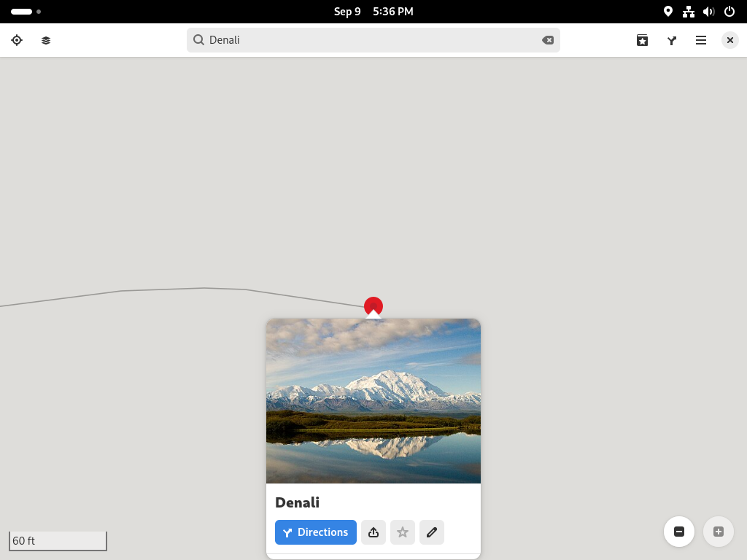The height and width of the screenshot is (560, 747).
Task: Open the Denali mountain photo
Action: pyautogui.click(x=373, y=401)
